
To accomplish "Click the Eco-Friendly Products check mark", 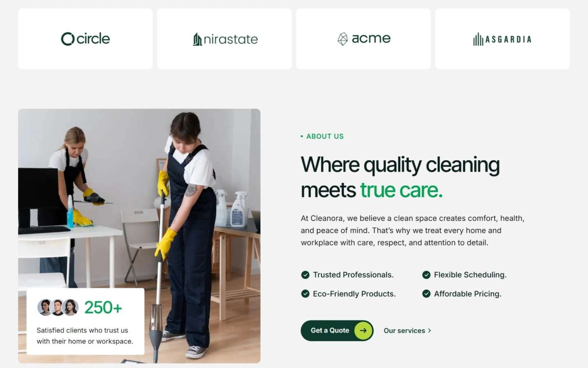I will click(305, 294).
